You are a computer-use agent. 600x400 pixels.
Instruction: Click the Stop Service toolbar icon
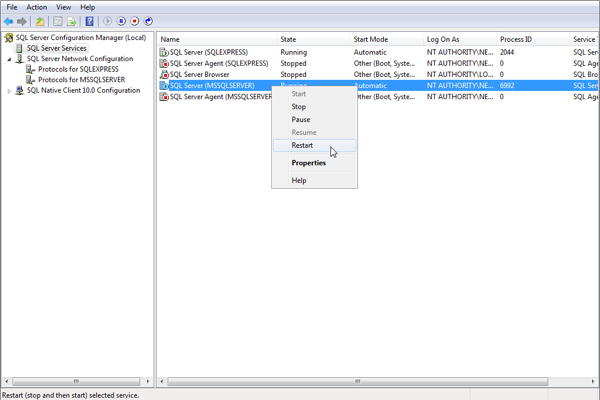point(135,21)
